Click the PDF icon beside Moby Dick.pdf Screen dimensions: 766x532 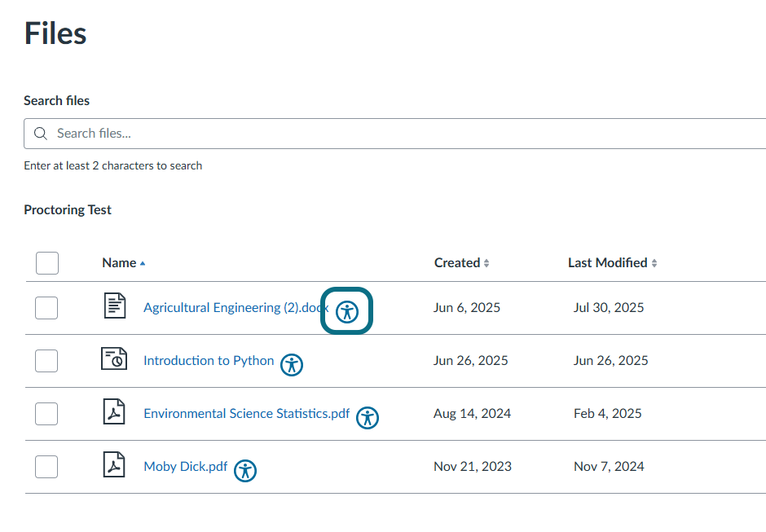point(114,466)
